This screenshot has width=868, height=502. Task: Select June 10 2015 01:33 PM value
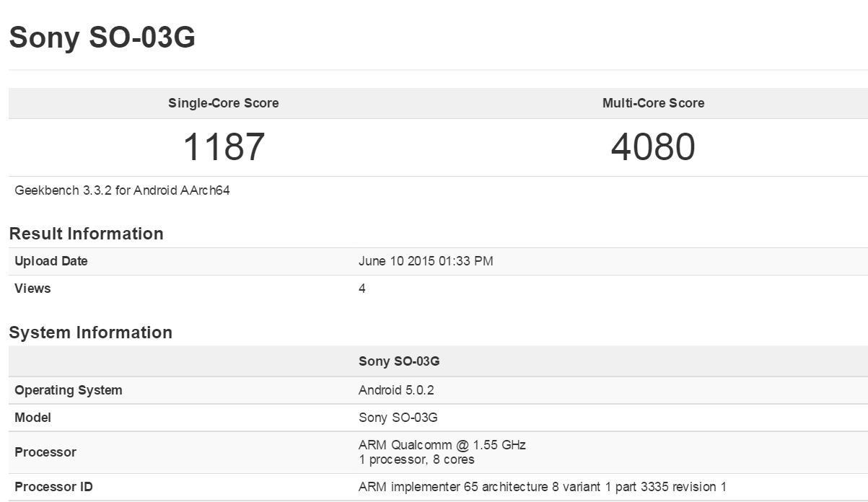pyautogui.click(x=426, y=261)
